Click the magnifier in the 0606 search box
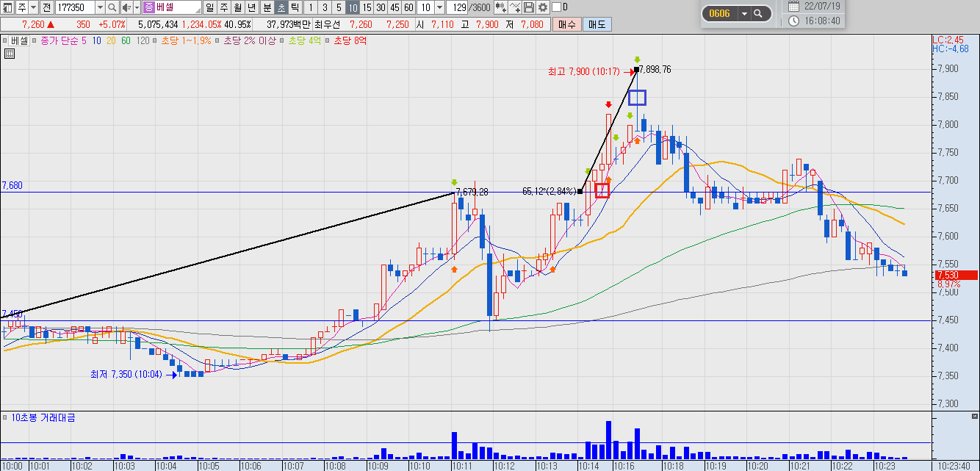The image size is (980, 471). click(x=758, y=13)
